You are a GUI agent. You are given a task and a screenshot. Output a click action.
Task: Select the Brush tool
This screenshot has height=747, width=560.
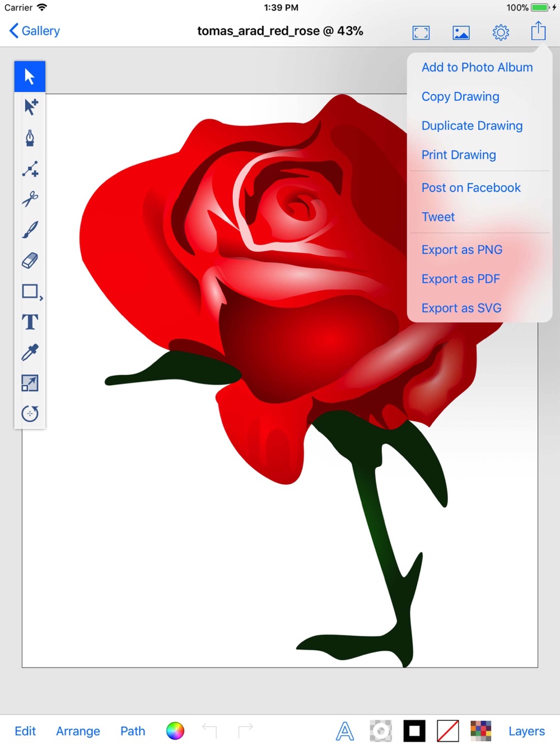30,230
